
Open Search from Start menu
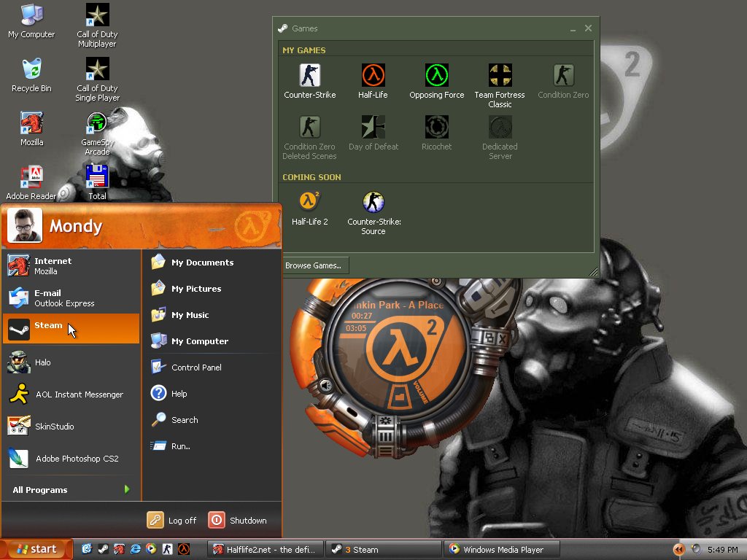coord(212,419)
